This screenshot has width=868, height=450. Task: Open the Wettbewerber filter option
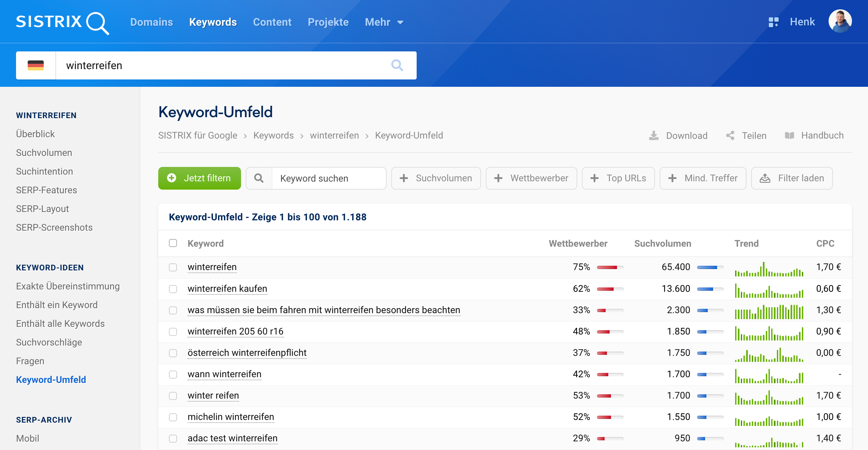(531, 178)
